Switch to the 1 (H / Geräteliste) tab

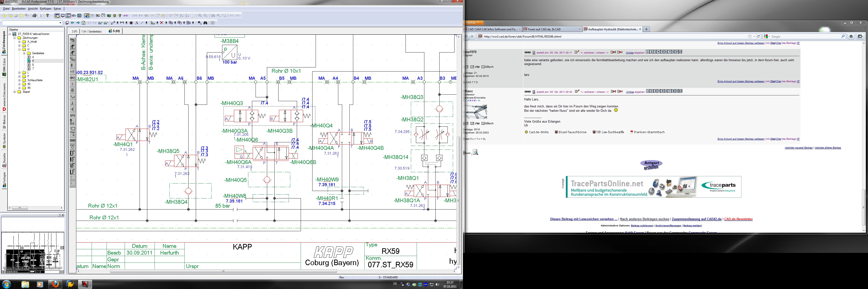(91, 31)
